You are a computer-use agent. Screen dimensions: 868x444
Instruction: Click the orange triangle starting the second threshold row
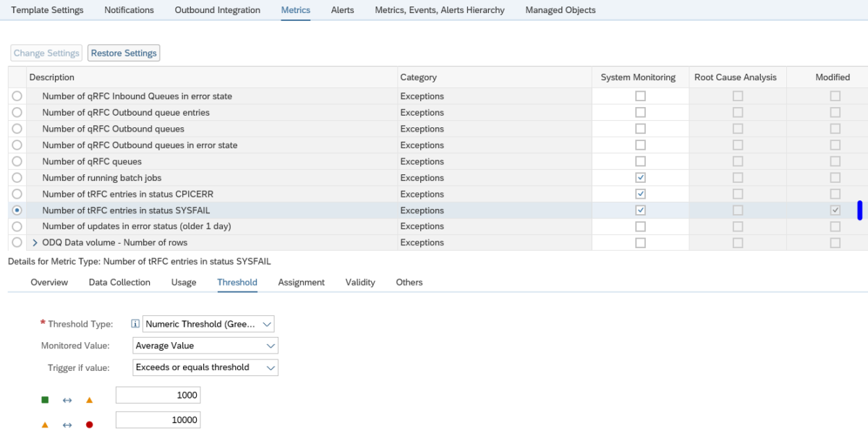coord(44,424)
